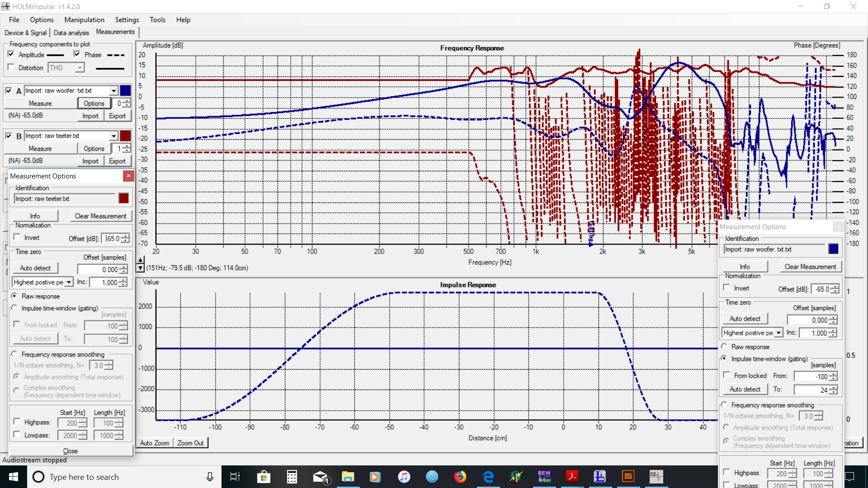The width and height of the screenshot is (868, 488).
Task: Switch to Device & Signal tab
Action: point(25,33)
